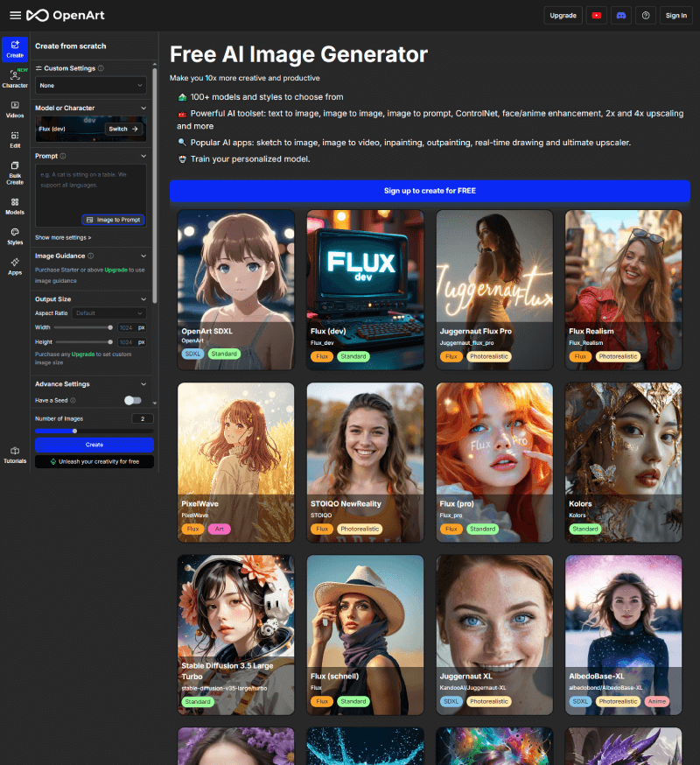The image size is (700, 765).
Task: Click Sign up to create for FREE
Action: [x=430, y=191]
